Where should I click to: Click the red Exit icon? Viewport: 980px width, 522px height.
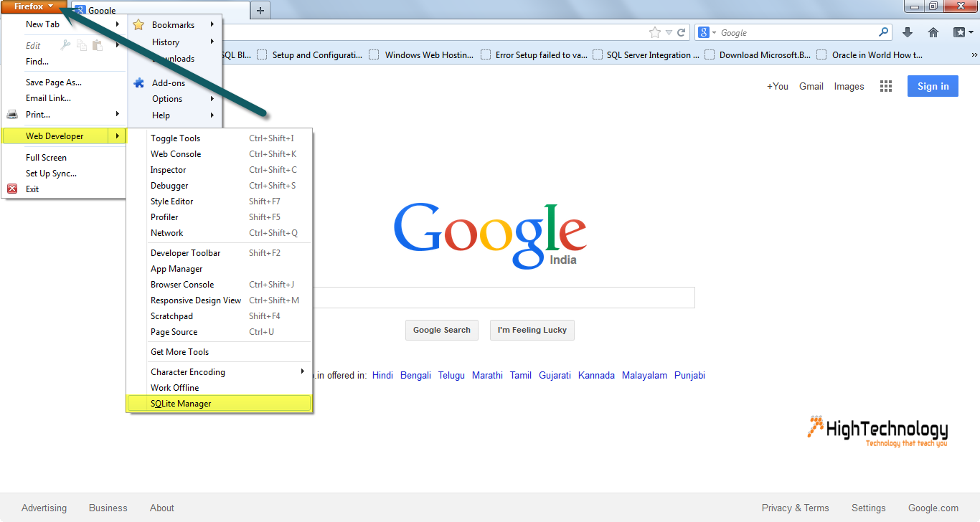(12, 189)
